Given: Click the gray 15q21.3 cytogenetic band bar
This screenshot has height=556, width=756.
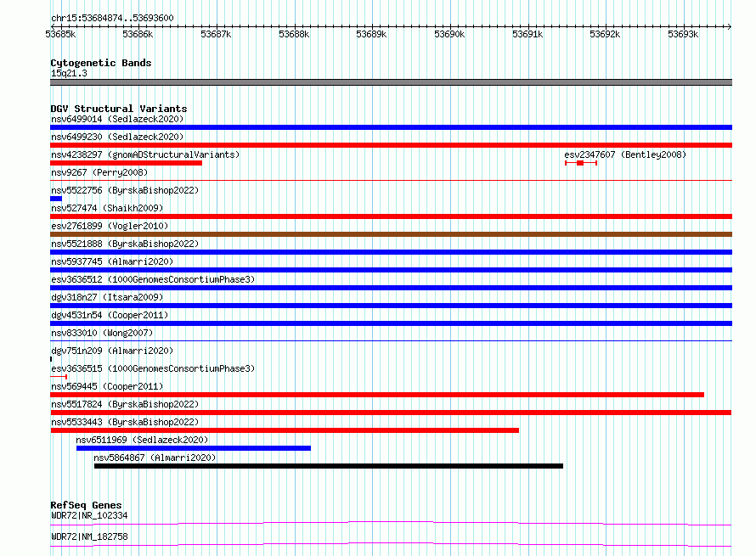Looking at the screenshot, I should coord(391,82).
